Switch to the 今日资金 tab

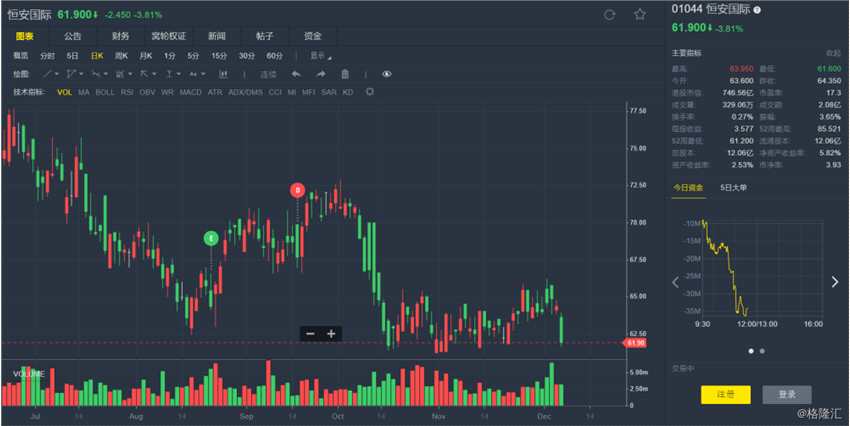[x=688, y=188]
